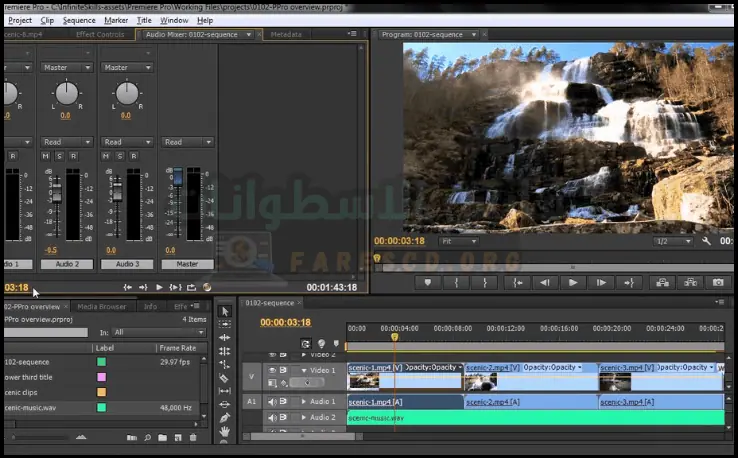Image resolution: width=738 pixels, height=458 pixels.
Task: Pick the Razor tool in tools panel
Action: click(225, 378)
